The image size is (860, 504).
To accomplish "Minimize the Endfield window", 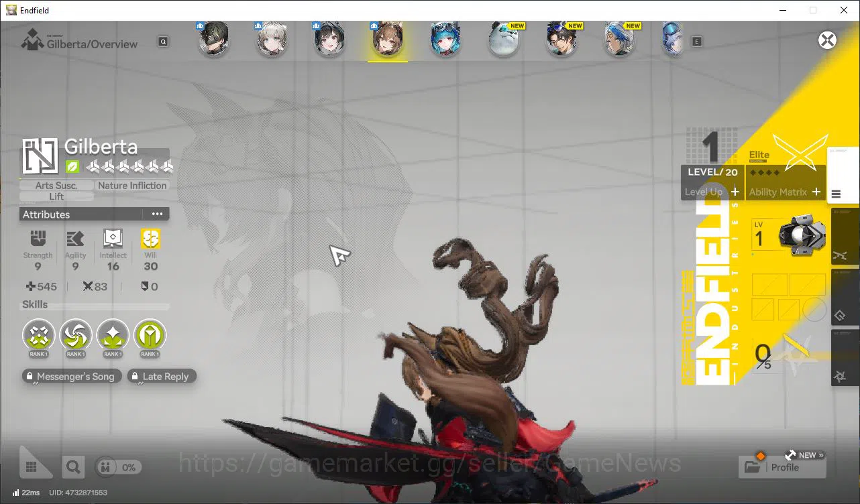I will tap(782, 10).
